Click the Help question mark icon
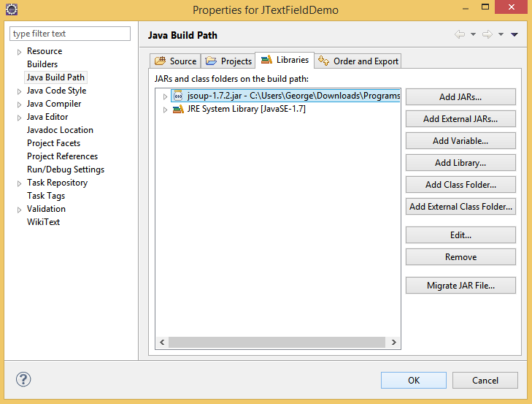This screenshot has height=404, width=532. click(23, 380)
